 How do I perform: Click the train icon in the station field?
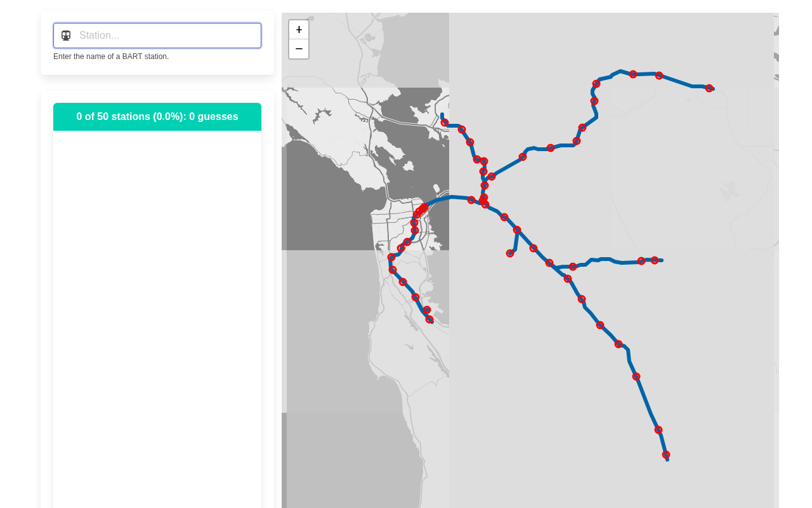66,36
